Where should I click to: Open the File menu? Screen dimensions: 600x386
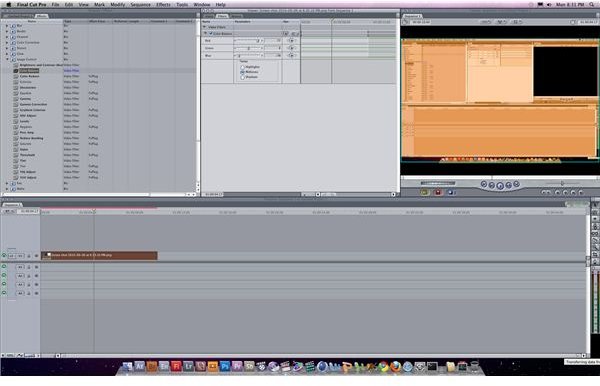(x=55, y=5)
